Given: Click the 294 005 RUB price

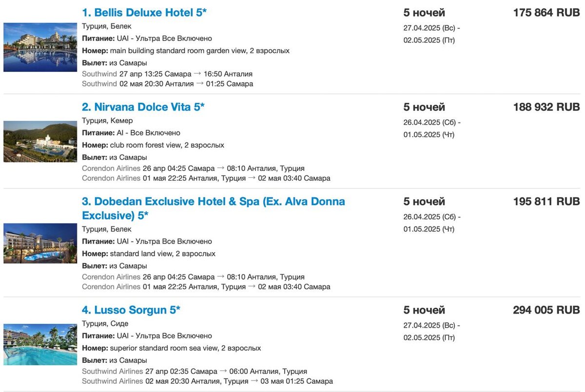Looking at the screenshot, I should point(546,310).
